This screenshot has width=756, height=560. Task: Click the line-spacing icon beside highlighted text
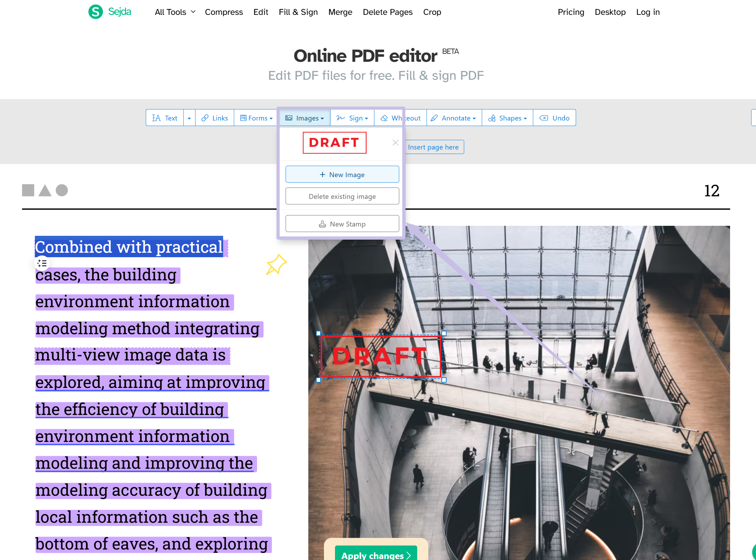[42, 263]
